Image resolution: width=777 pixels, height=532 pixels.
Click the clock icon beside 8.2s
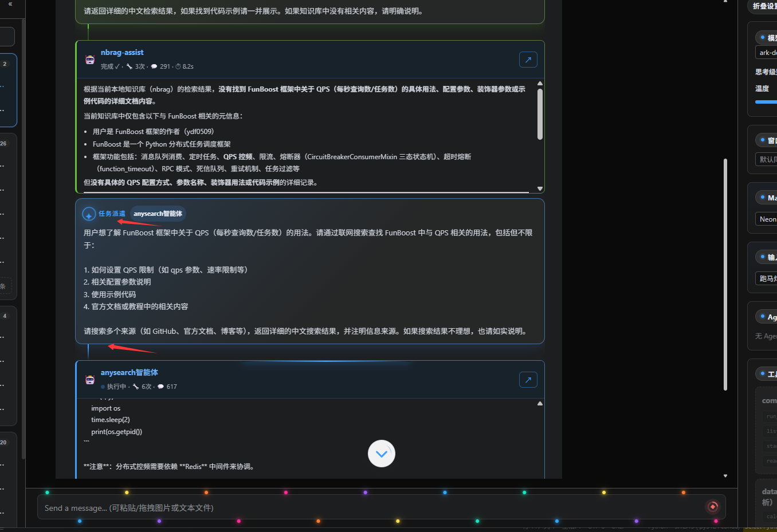tap(178, 66)
